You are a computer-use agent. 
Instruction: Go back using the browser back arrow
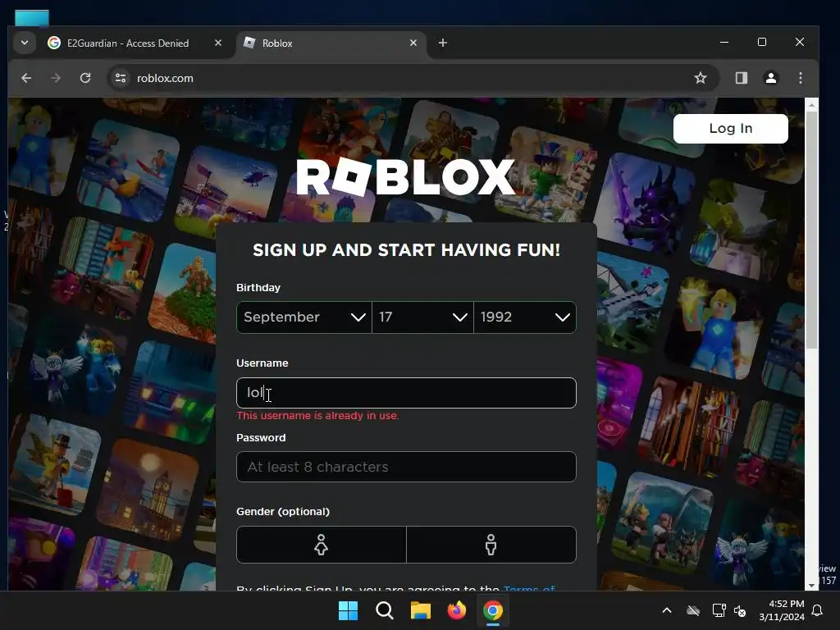tap(26, 78)
